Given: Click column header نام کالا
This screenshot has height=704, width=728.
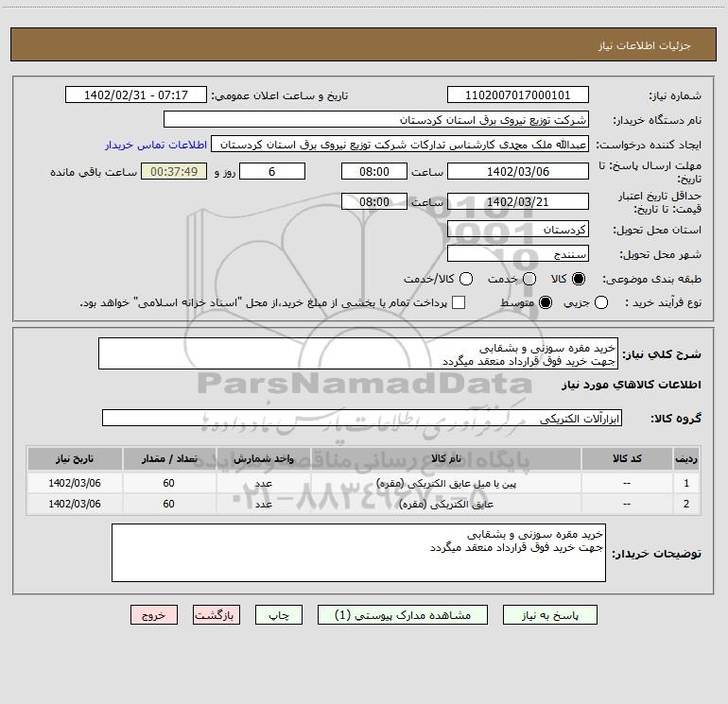Looking at the screenshot, I should [445, 458].
